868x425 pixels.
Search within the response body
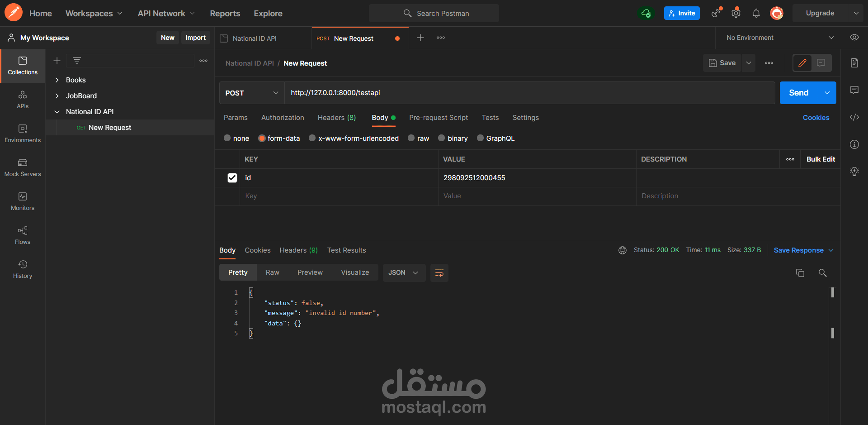823,273
